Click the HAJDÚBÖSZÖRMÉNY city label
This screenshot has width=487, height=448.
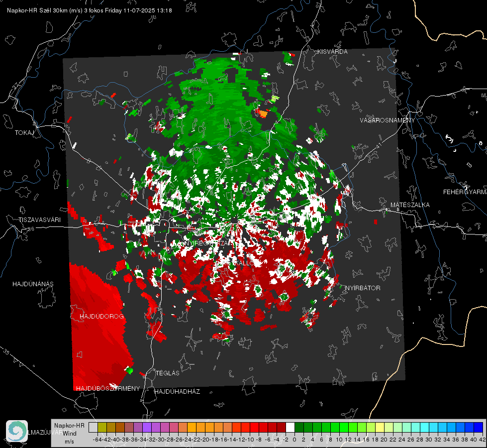(108, 389)
